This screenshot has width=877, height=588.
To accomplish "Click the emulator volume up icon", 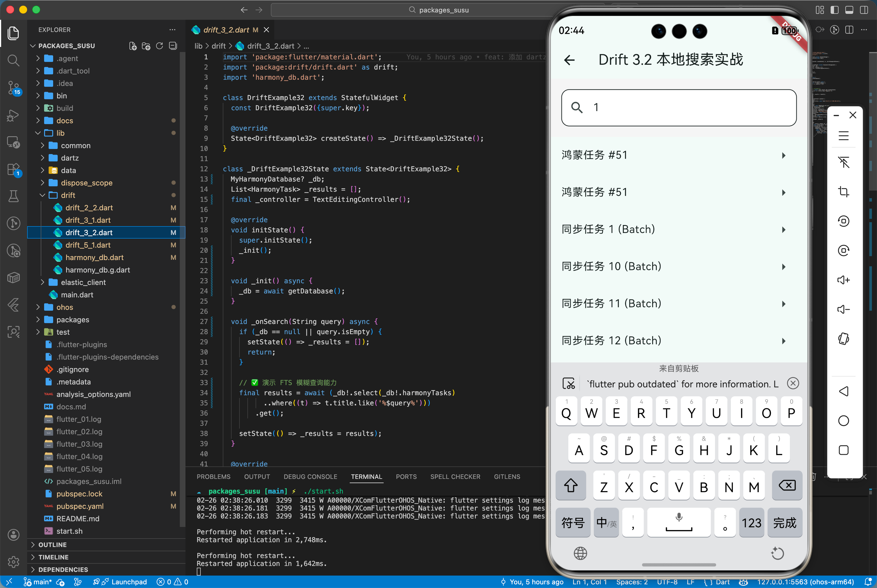I will (x=843, y=280).
